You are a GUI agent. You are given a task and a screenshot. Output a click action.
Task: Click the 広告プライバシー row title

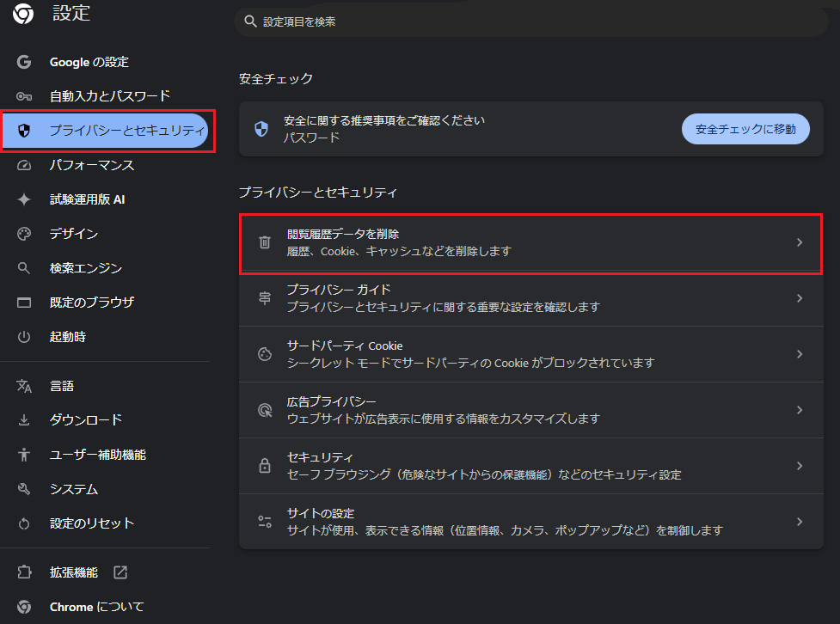click(332, 401)
